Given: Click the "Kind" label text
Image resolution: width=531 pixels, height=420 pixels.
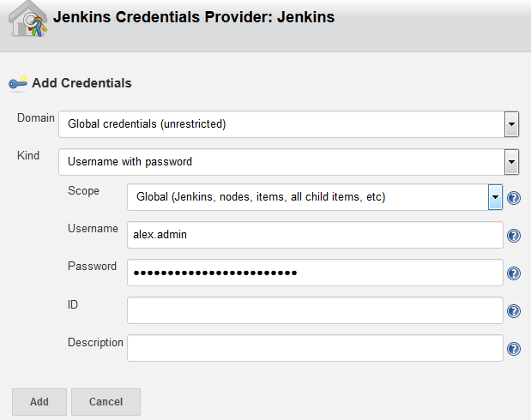Looking at the screenshot, I should [28, 155].
